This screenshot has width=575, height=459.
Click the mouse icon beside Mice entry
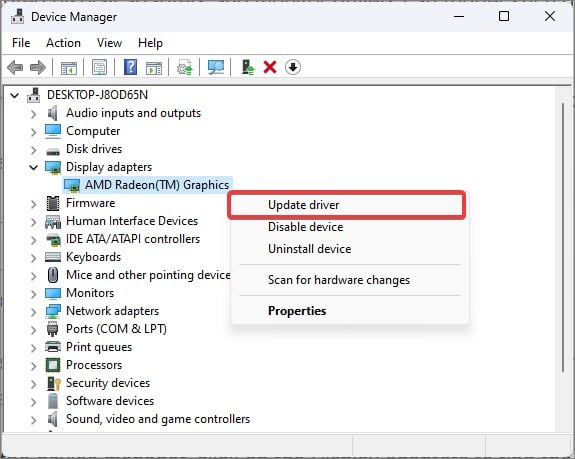[x=53, y=275]
